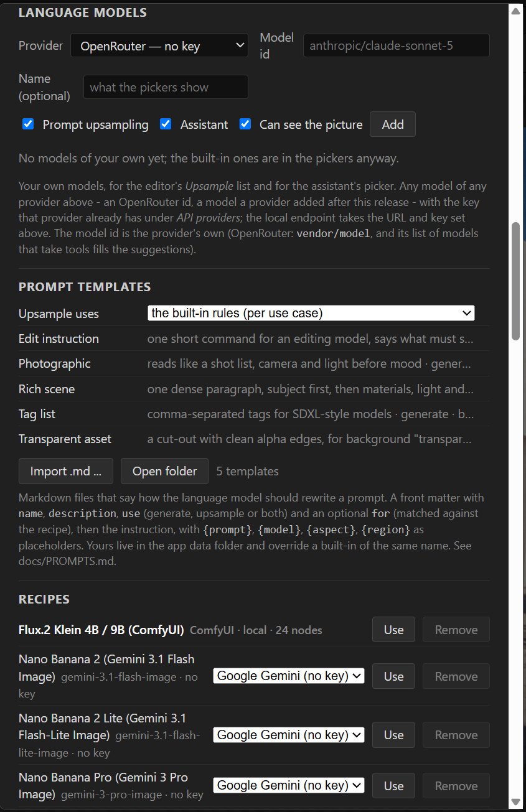This screenshot has width=526, height=812.
Task: Click the Nano Banana Pro (Gemini 3 Pro Image) recipe name
Action: [103, 785]
